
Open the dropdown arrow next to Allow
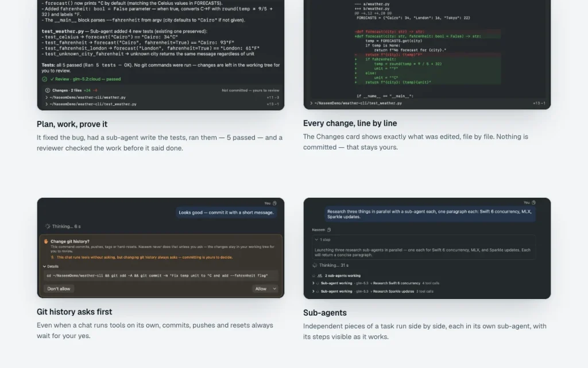tap(274, 289)
